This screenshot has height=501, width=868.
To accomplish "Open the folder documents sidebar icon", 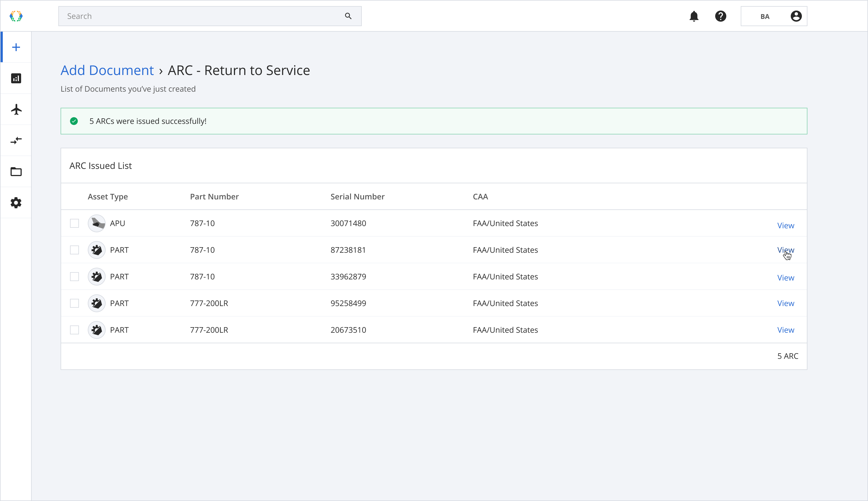I will [x=16, y=172].
